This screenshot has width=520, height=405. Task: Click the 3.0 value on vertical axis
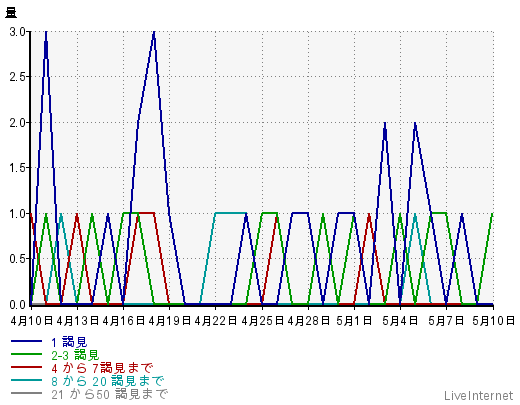tap(17, 32)
